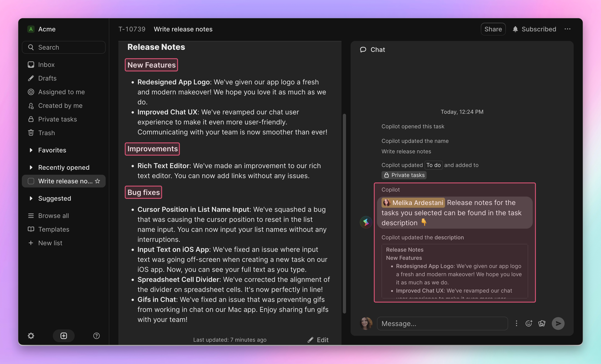Image resolution: width=601 pixels, height=364 pixels.
Task: Focus the Message input field
Action: [442, 323]
